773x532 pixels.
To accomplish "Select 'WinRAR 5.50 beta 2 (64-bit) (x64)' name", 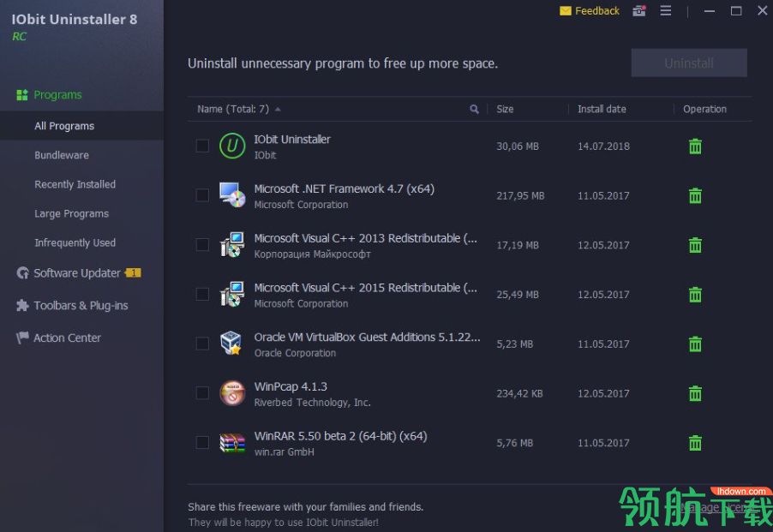I will coord(341,436).
